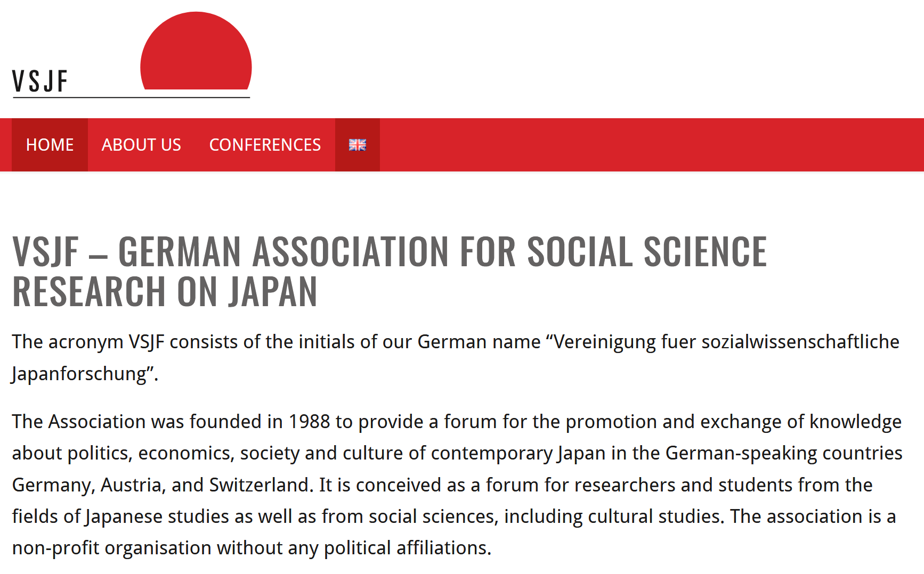Click the red sun logo graphic

(x=196, y=51)
